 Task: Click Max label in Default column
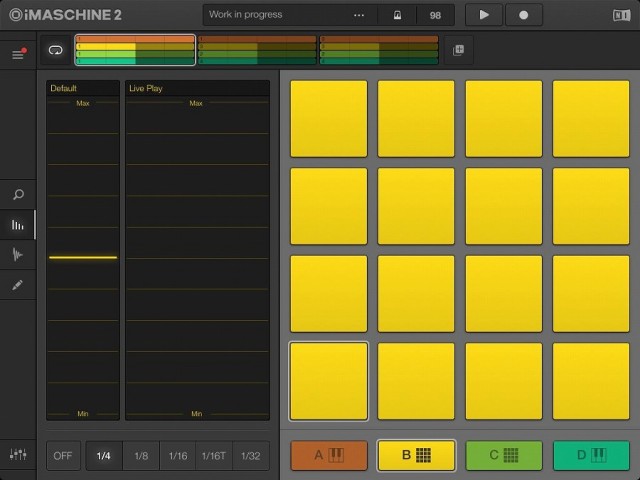tap(83, 103)
